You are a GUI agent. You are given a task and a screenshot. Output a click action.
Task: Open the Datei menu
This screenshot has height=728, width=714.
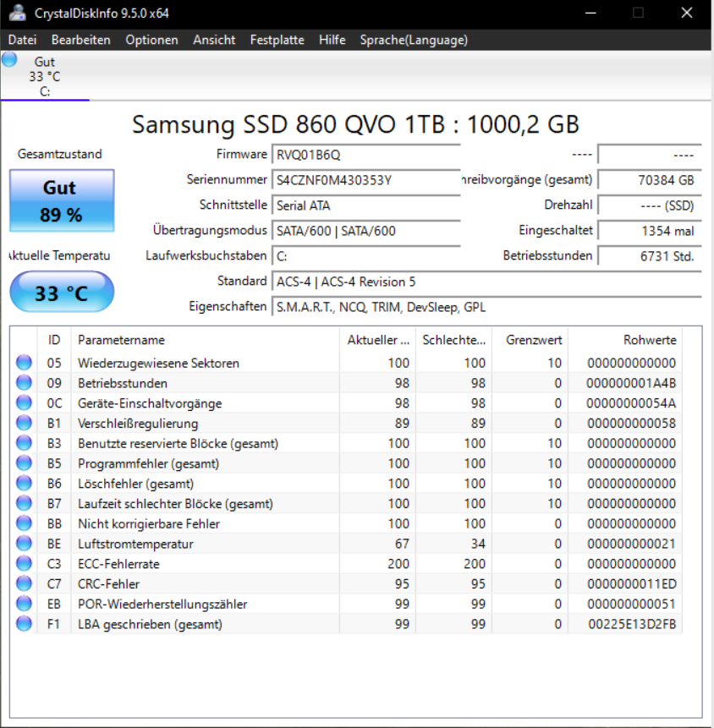tap(22, 40)
